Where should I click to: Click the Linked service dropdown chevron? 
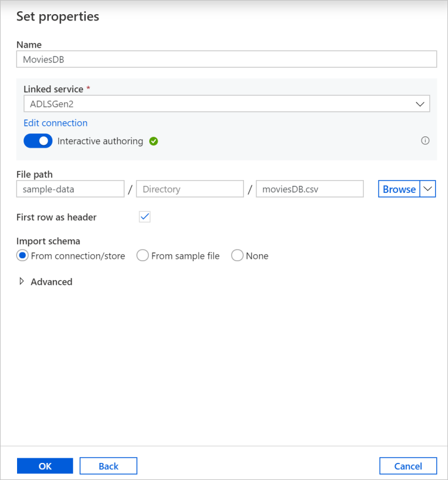click(420, 104)
